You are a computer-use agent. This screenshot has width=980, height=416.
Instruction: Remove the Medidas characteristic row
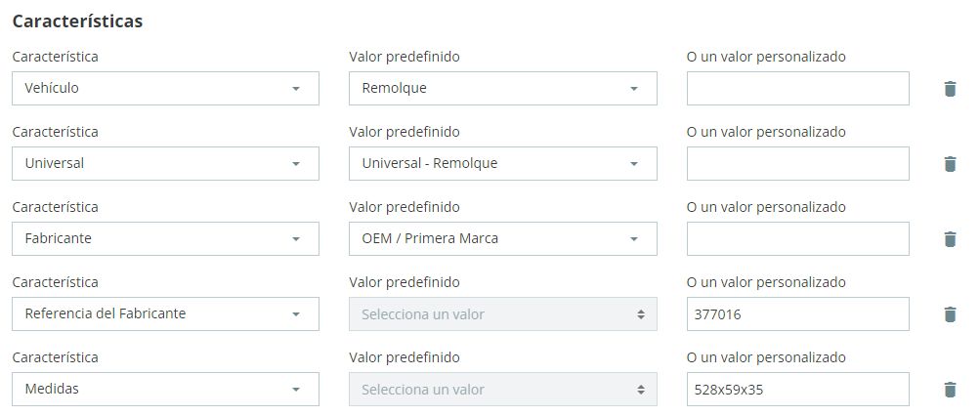(x=949, y=390)
